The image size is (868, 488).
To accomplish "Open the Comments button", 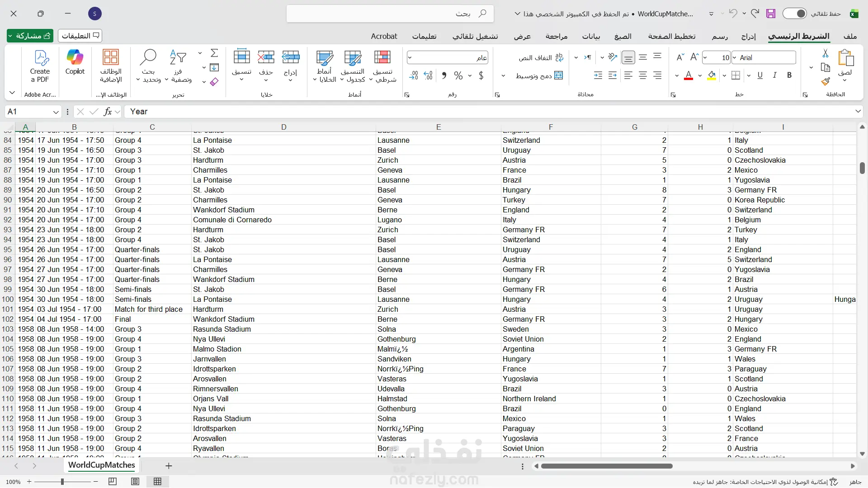I will [x=80, y=36].
